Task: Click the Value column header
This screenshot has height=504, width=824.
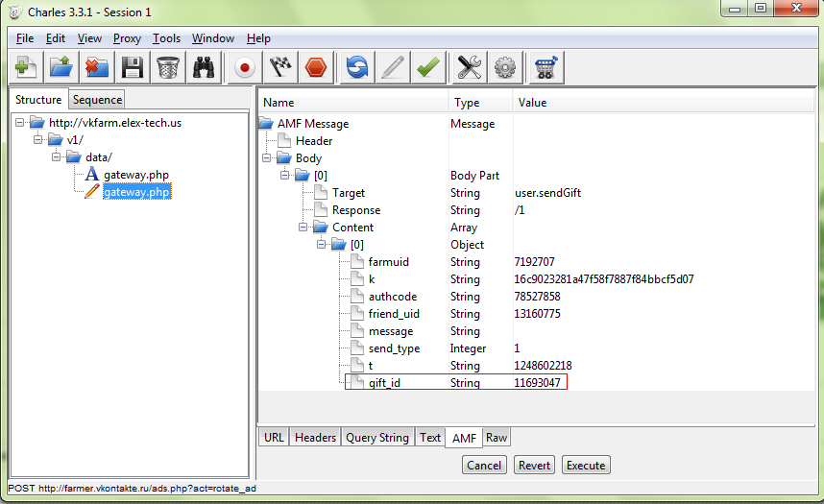Action: point(664,103)
